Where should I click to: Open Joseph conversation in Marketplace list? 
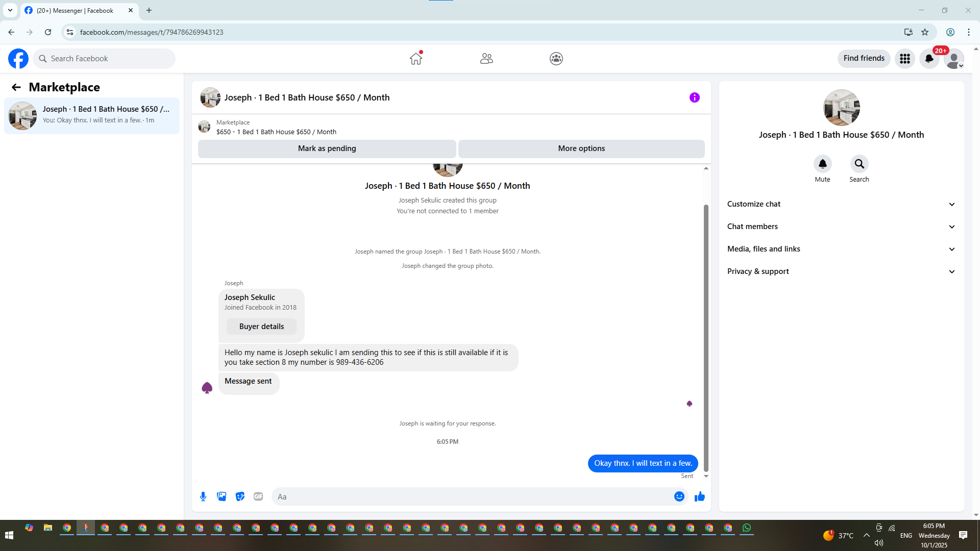coord(92,116)
